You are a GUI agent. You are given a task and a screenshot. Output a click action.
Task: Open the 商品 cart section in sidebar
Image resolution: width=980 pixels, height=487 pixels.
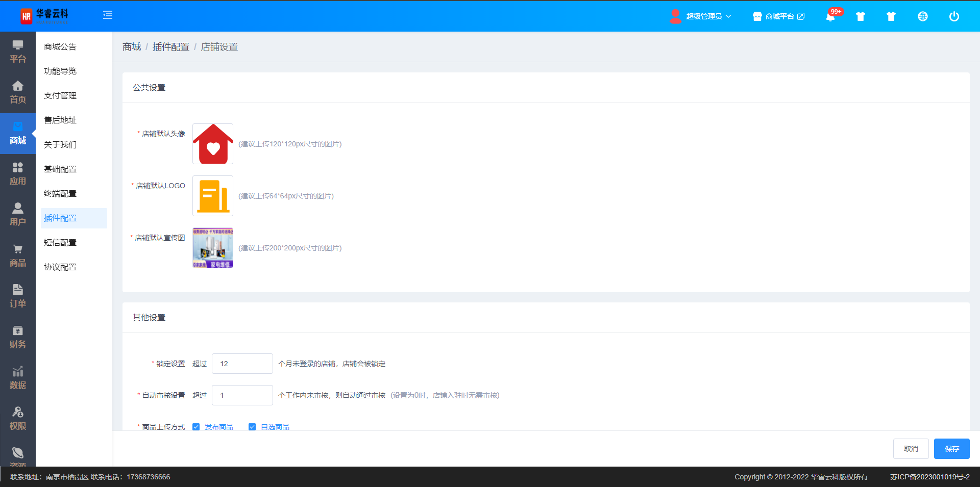point(18,255)
